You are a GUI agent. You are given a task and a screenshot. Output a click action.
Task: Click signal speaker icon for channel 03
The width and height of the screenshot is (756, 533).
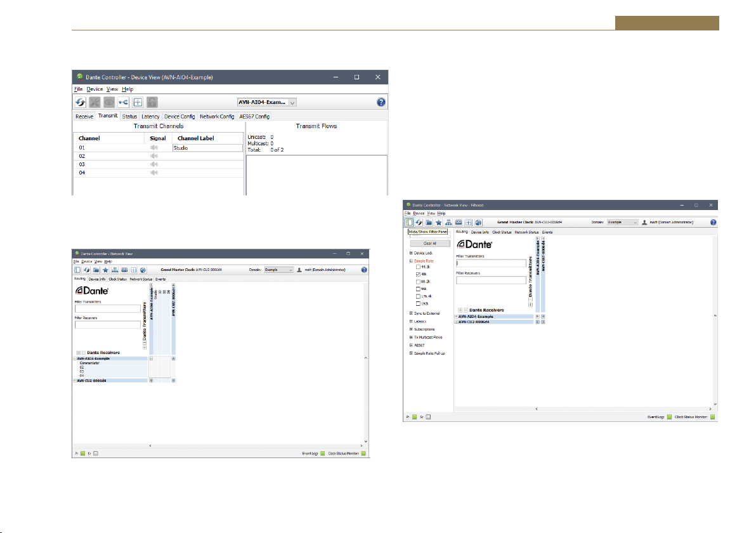(x=154, y=164)
